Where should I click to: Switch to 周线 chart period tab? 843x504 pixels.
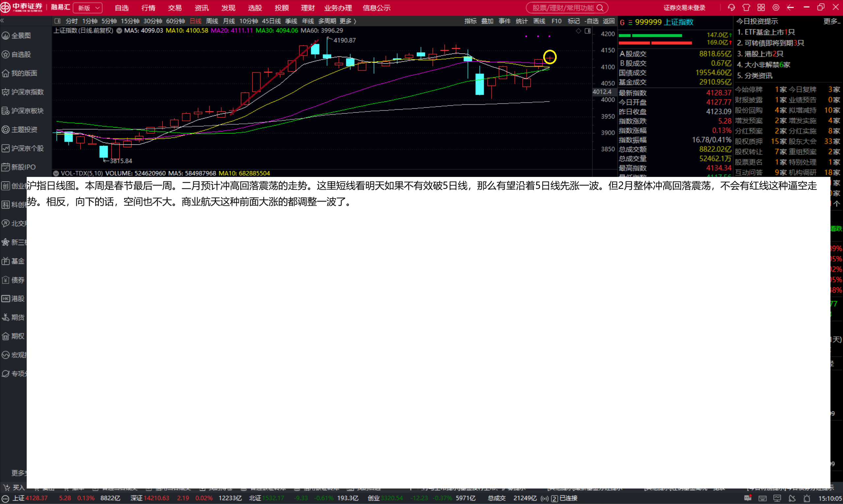pos(212,21)
